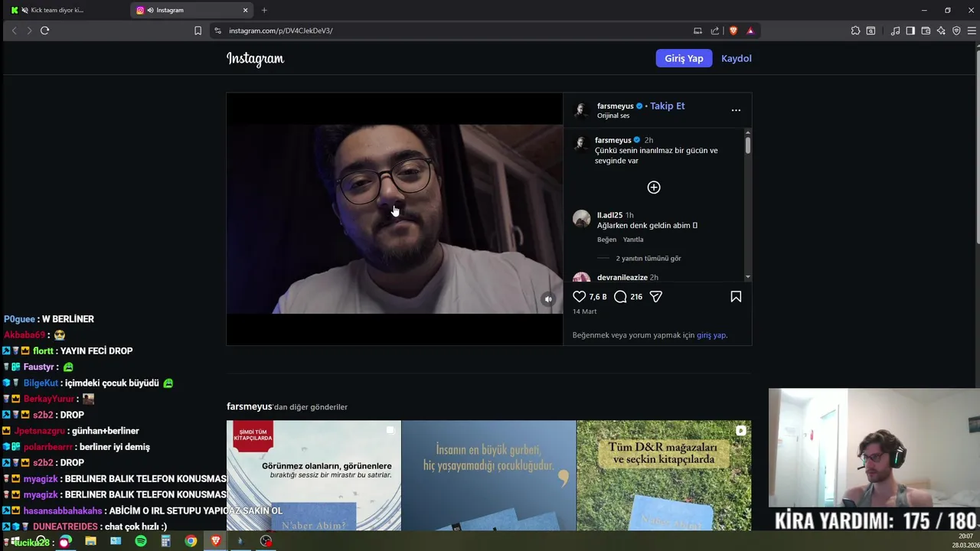Click the giriş yap link below post
980x551 pixels.
(711, 335)
